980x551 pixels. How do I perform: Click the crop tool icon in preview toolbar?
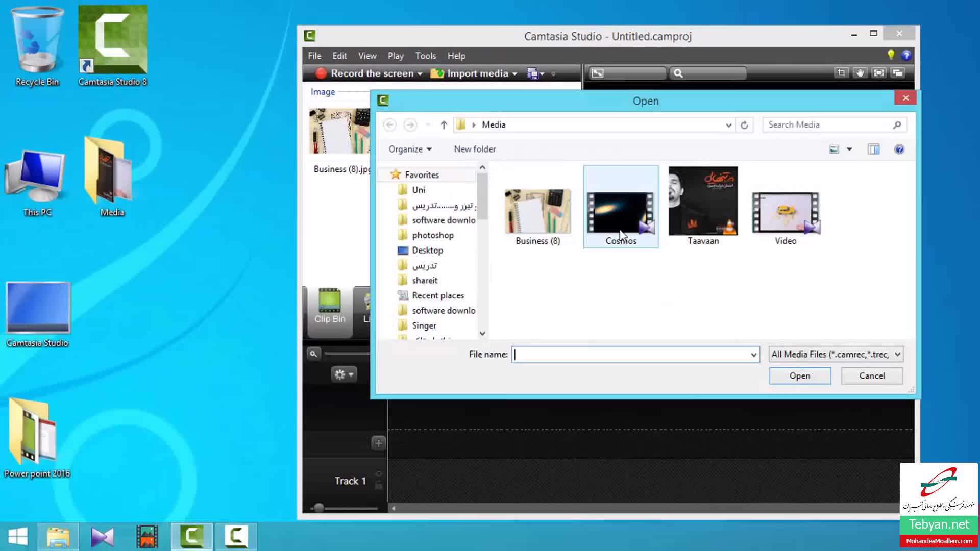click(x=841, y=73)
